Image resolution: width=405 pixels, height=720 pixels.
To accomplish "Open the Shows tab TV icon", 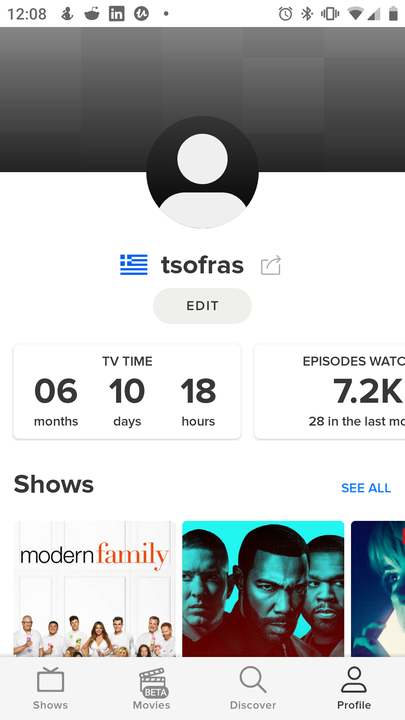I will 51,681.
